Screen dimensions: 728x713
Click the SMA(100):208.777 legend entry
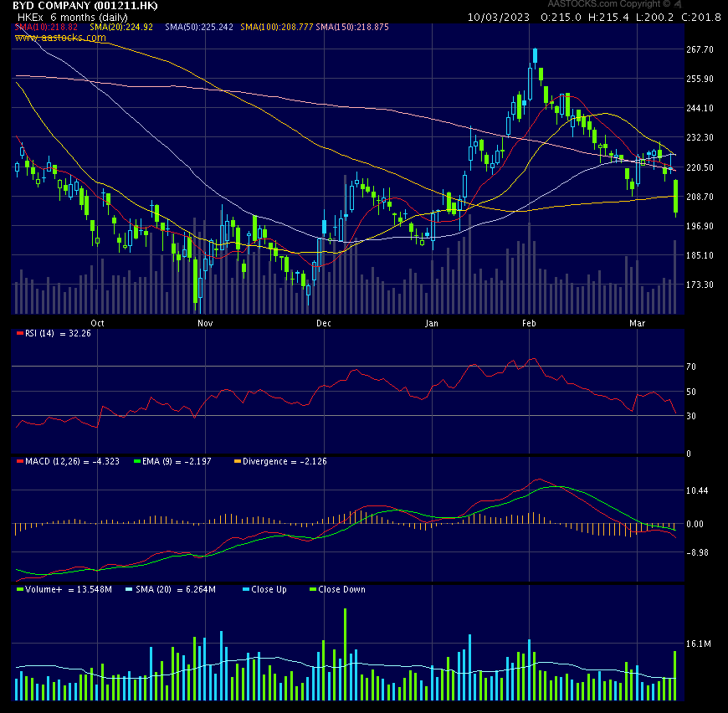click(277, 27)
